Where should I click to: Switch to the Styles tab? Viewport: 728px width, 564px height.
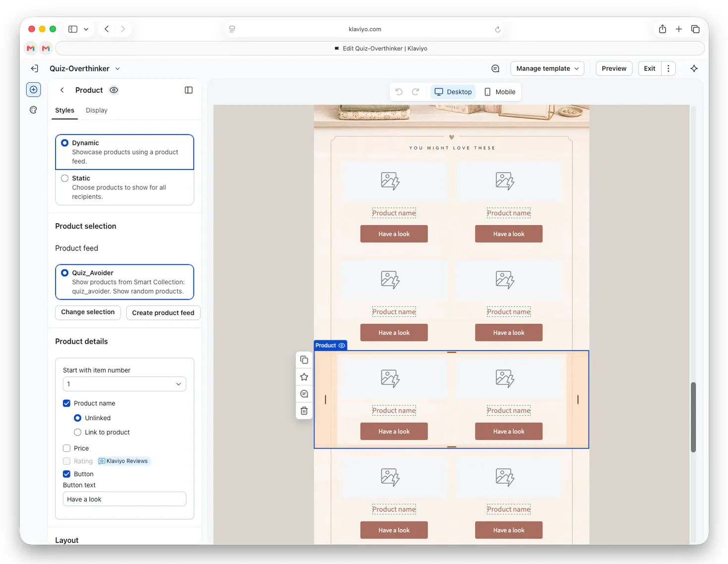64,110
